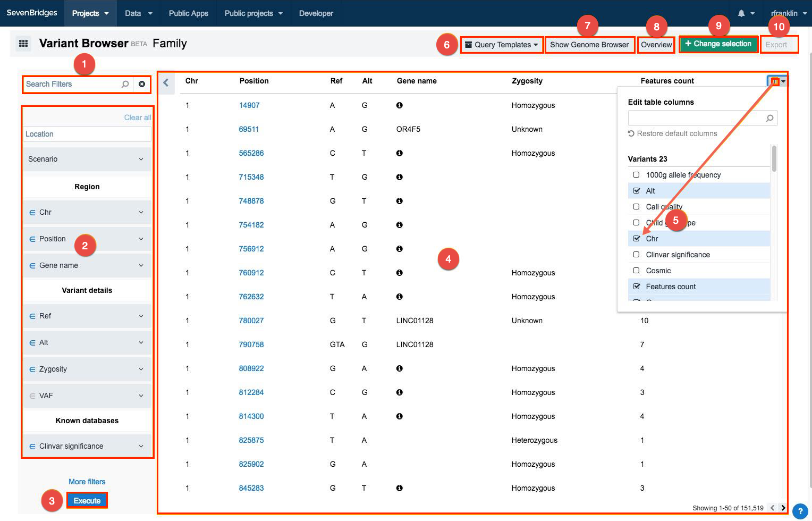Screen dimensions: 812x521
Task: Click Change selection
Action: click(718, 44)
